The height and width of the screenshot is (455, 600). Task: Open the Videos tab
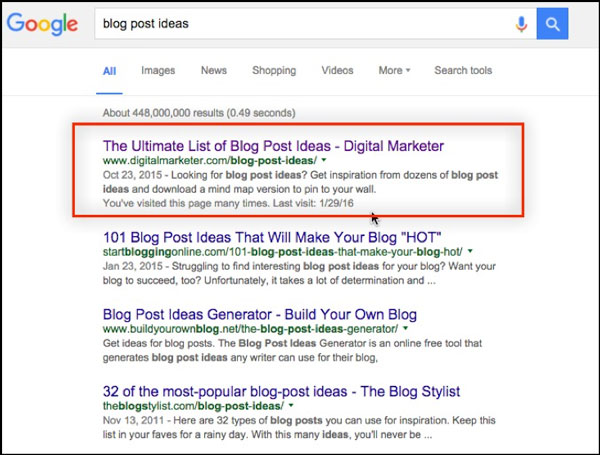(x=337, y=70)
